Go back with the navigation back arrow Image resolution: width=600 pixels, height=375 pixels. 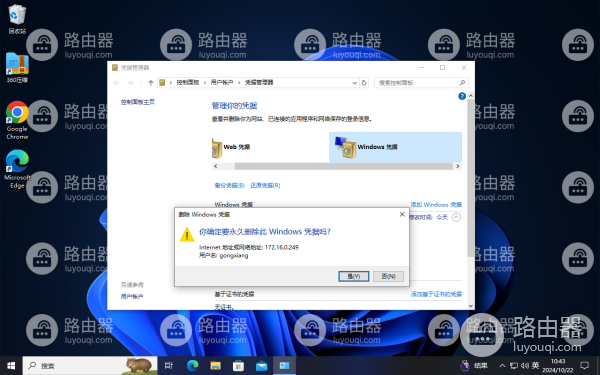117,83
